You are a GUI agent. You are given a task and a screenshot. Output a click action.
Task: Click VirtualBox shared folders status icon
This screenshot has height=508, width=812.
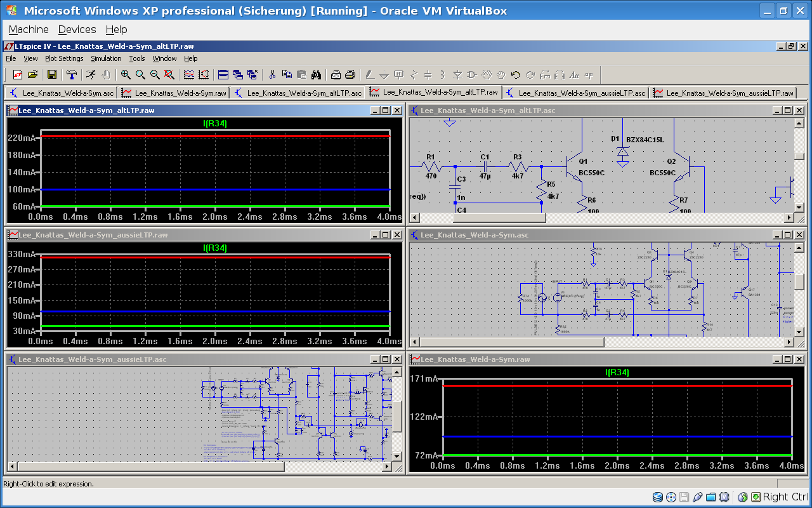click(x=711, y=497)
